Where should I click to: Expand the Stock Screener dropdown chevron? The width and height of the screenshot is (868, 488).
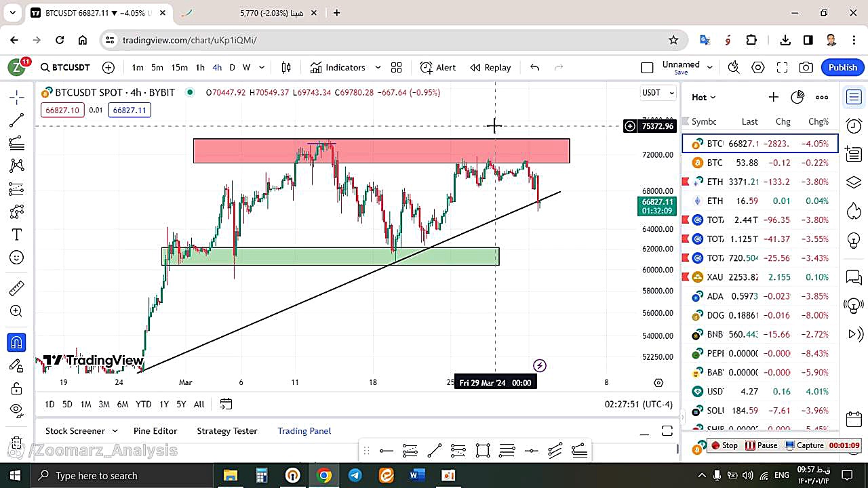coord(115,431)
